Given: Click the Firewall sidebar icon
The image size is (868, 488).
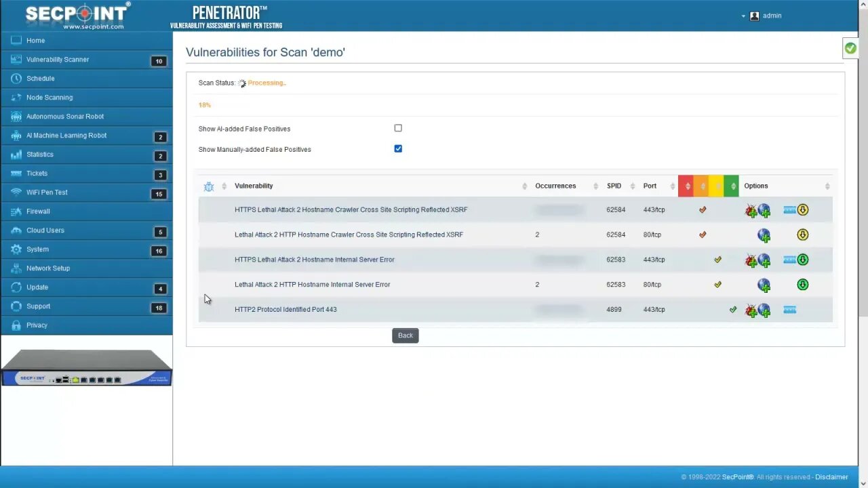Looking at the screenshot, I should point(16,211).
